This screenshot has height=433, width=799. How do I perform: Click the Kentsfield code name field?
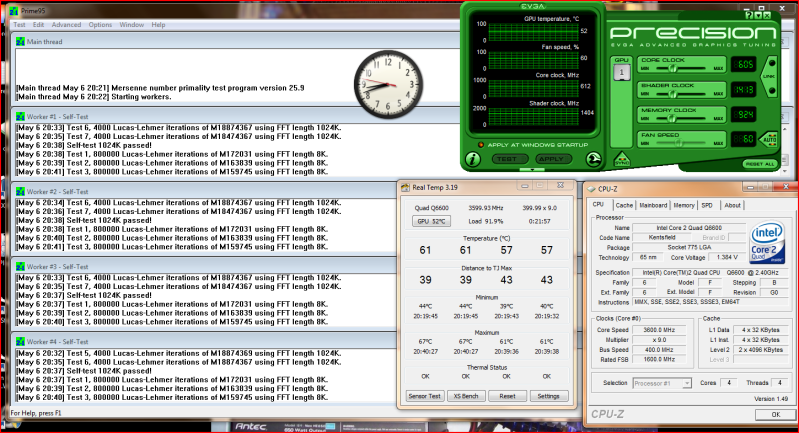pyautogui.click(x=662, y=237)
